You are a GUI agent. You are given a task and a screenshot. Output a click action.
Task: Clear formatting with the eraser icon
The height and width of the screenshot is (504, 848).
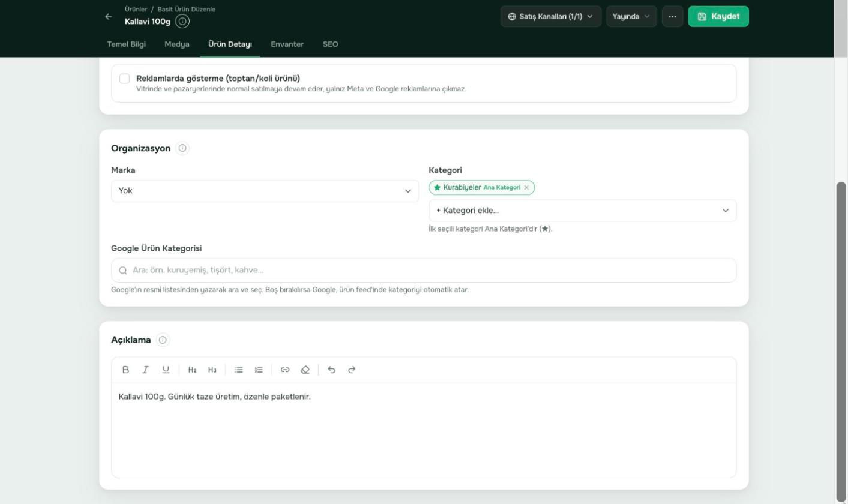coord(305,370)
